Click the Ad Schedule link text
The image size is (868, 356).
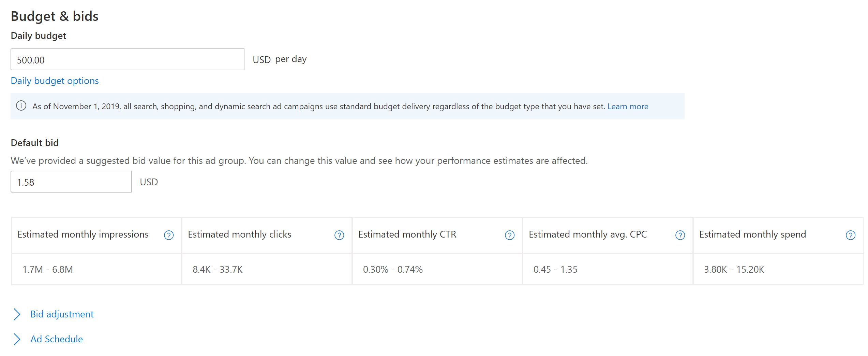pyautogui.click(x=57, y=339)
